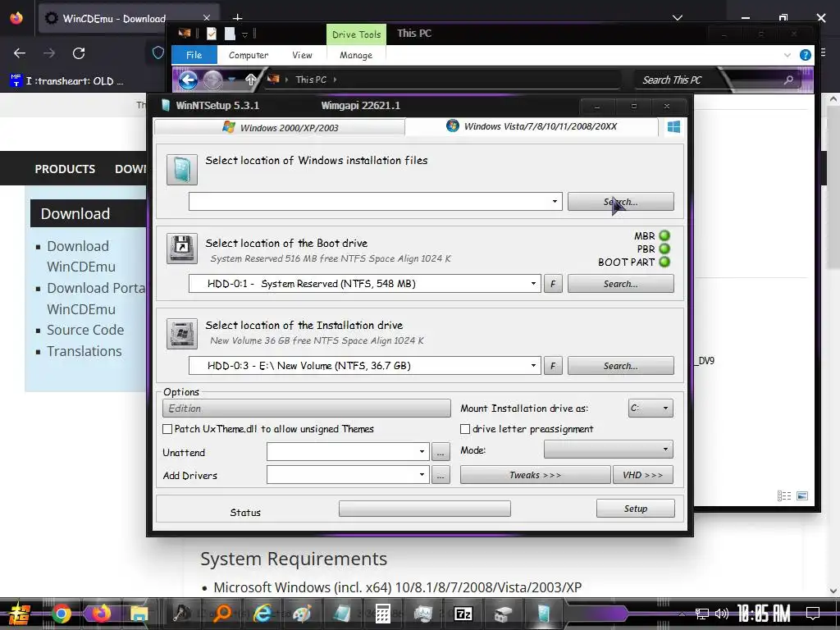The height and width of the screenshot is (630, 840).
Task: Click the Setup button
Action: [636, 509]
